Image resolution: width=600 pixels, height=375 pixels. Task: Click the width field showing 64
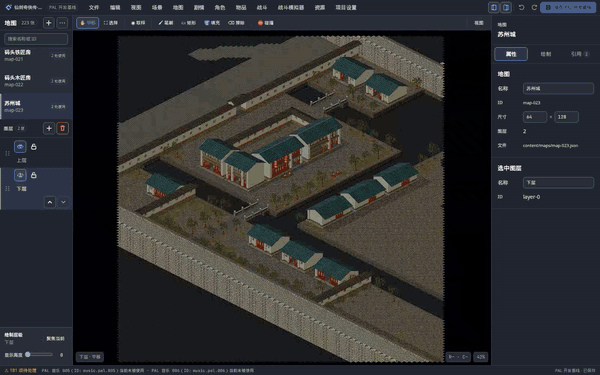click(535, 117)
